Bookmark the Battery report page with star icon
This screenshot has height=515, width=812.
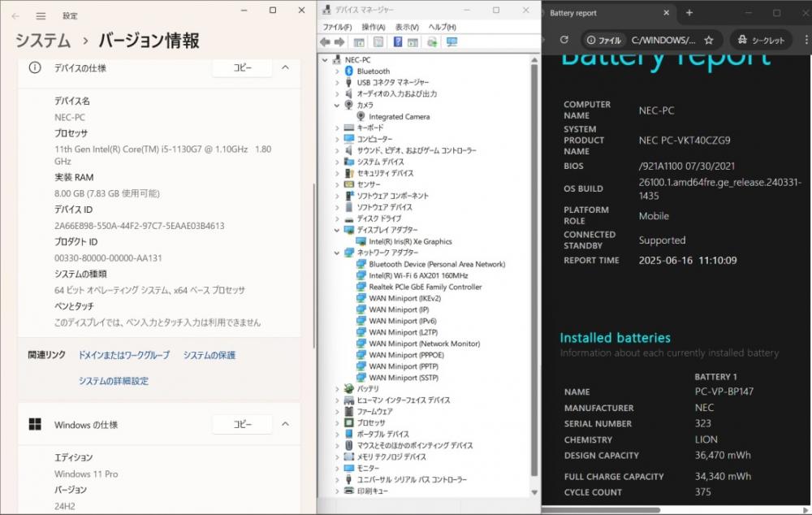tap(709, 40)
